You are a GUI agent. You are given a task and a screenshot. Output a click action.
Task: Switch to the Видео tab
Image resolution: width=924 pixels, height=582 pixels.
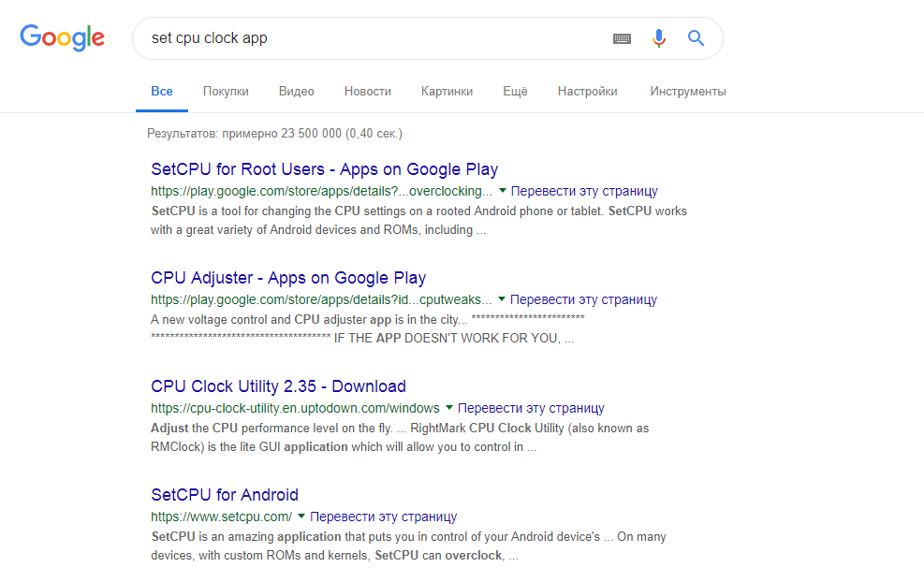[x=297, y=92]
